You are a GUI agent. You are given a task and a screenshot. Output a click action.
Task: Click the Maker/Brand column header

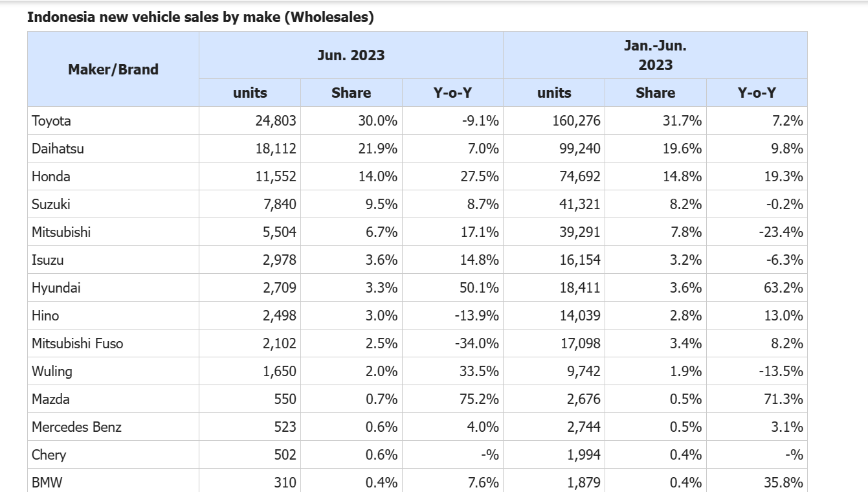(x=113, y=69)
